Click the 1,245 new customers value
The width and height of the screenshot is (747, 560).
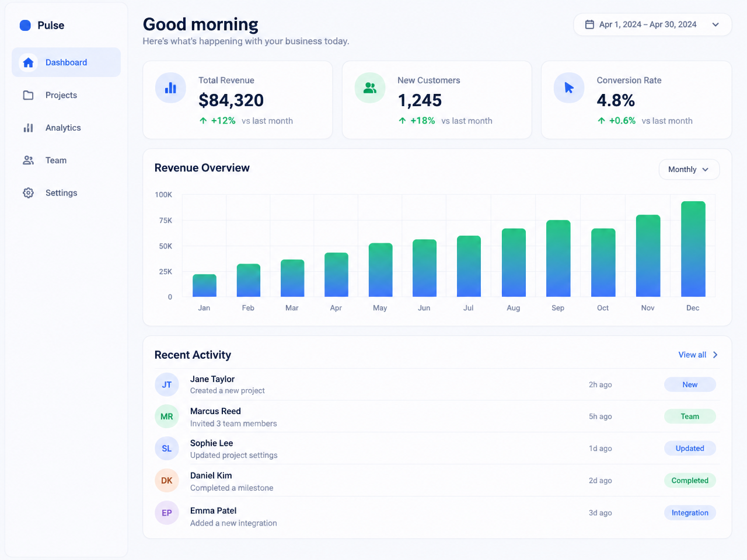[420, 100]
